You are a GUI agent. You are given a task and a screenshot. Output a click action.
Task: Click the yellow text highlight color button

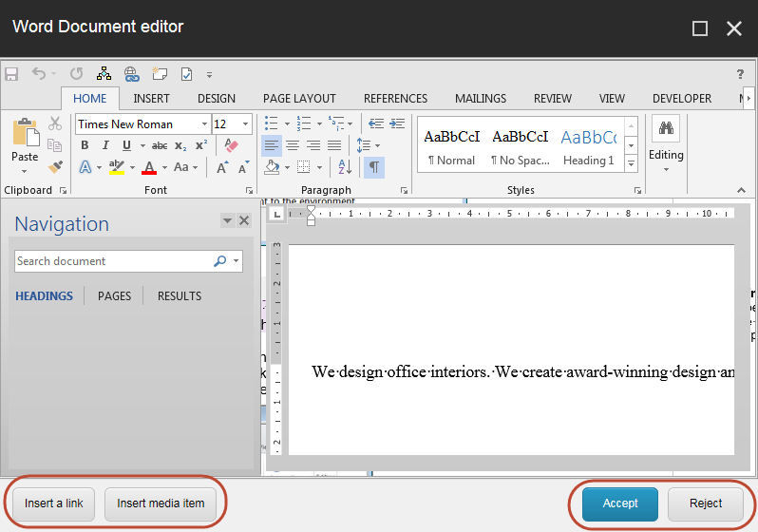pos(116,167)
